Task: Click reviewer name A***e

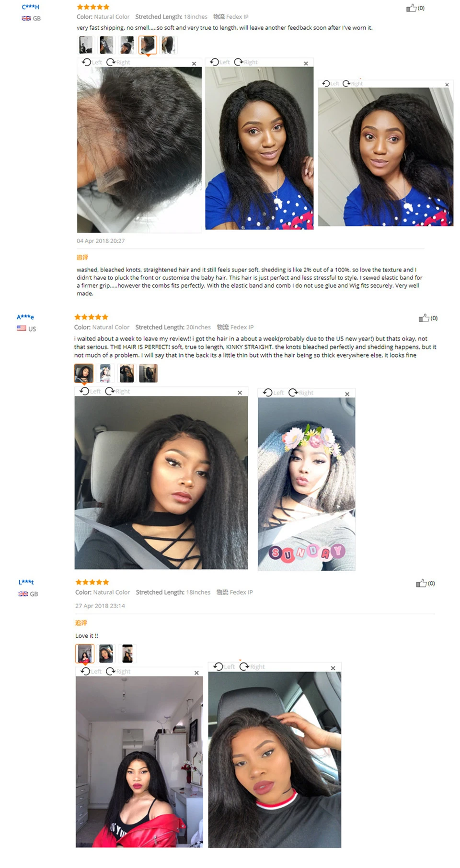Action: (25, 317)
